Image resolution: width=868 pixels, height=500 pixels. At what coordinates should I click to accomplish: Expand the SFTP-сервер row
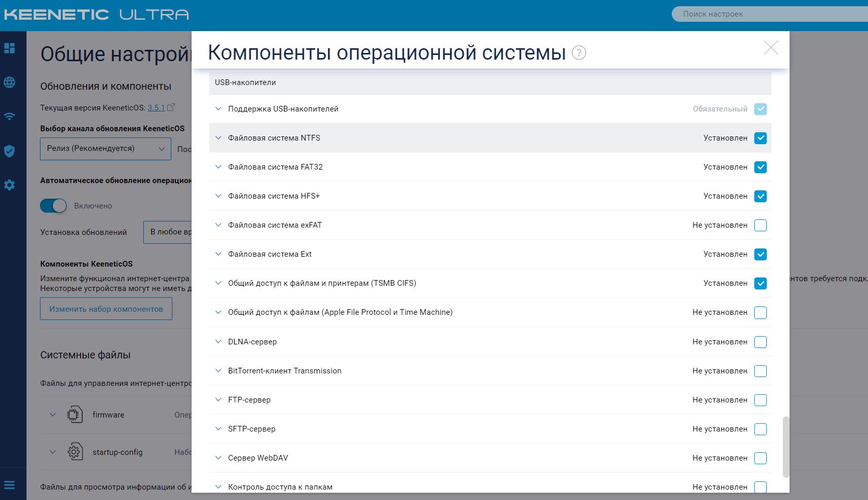point(218,429)
